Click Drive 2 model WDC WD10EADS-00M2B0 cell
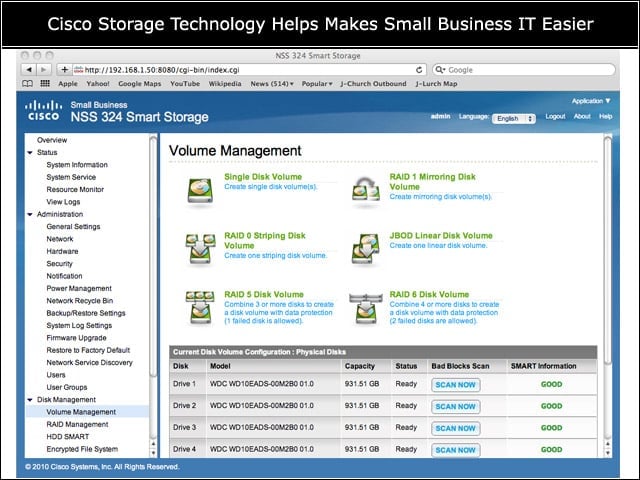 coord(262,406)
